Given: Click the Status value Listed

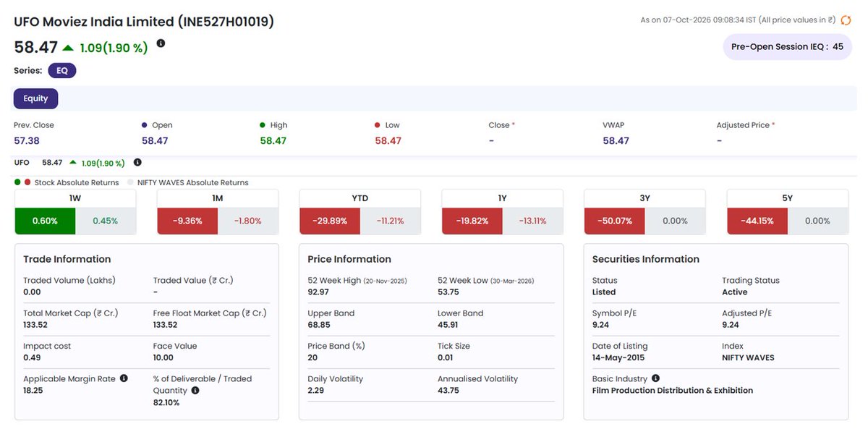Looking at the screenshot, I should point(604,292).
